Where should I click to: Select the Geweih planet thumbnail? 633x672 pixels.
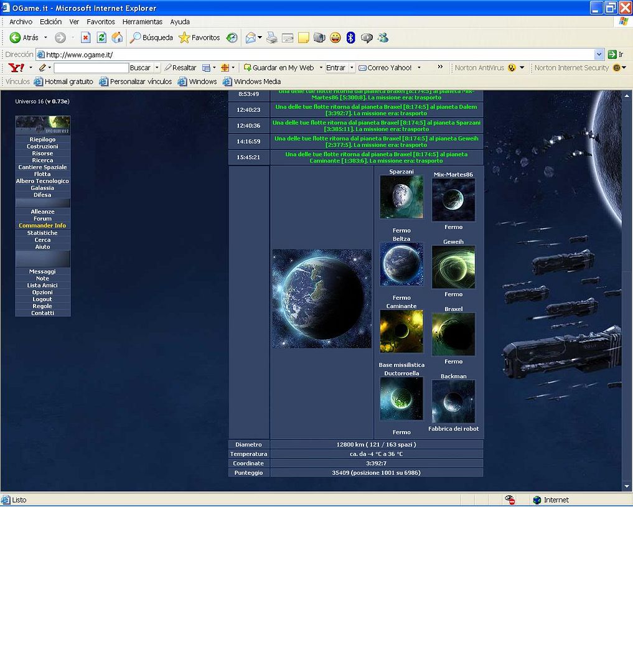453,267
